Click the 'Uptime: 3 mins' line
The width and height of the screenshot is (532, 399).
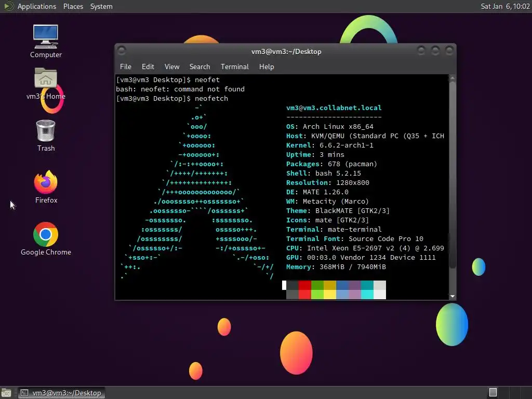(315, 155)
